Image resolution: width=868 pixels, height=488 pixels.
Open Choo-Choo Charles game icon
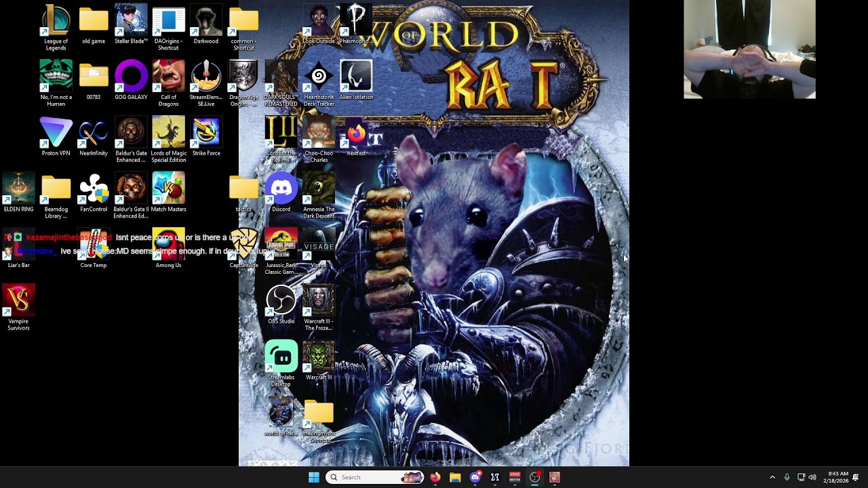(319, 140)
